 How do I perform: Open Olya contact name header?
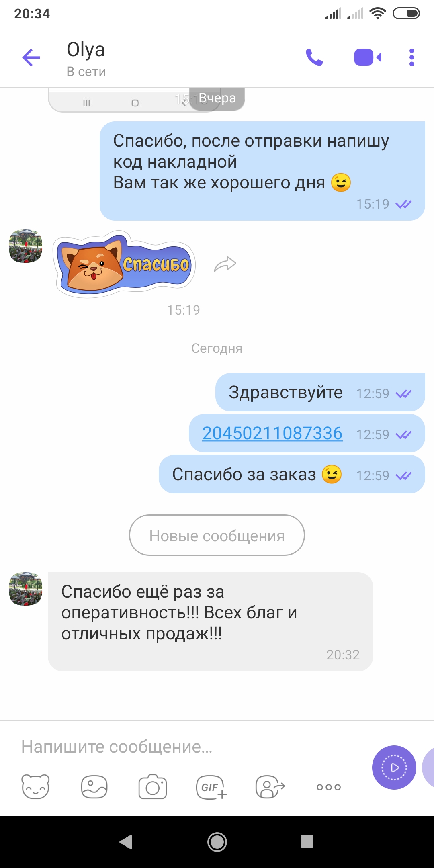pyautogui.click(x=86, y=50)
